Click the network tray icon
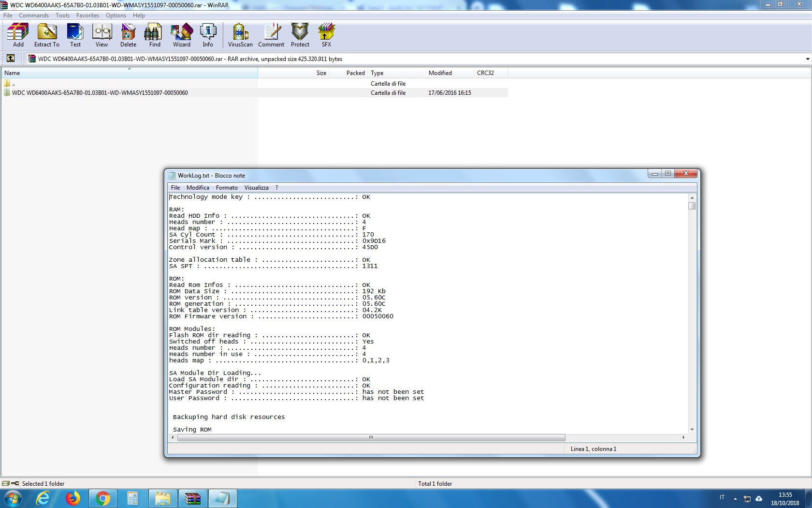 pyautogui.click(x=747, y=499)
